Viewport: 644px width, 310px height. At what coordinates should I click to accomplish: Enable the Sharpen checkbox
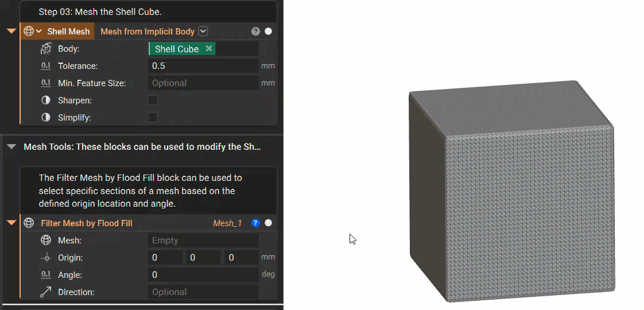[153, 100]
